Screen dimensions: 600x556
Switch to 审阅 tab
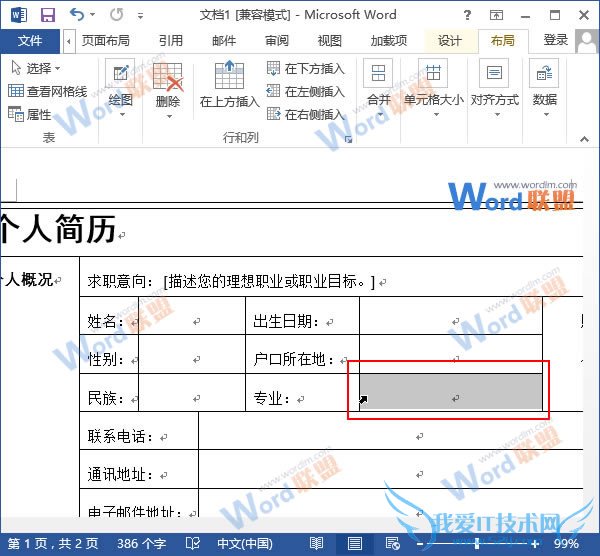277,41
